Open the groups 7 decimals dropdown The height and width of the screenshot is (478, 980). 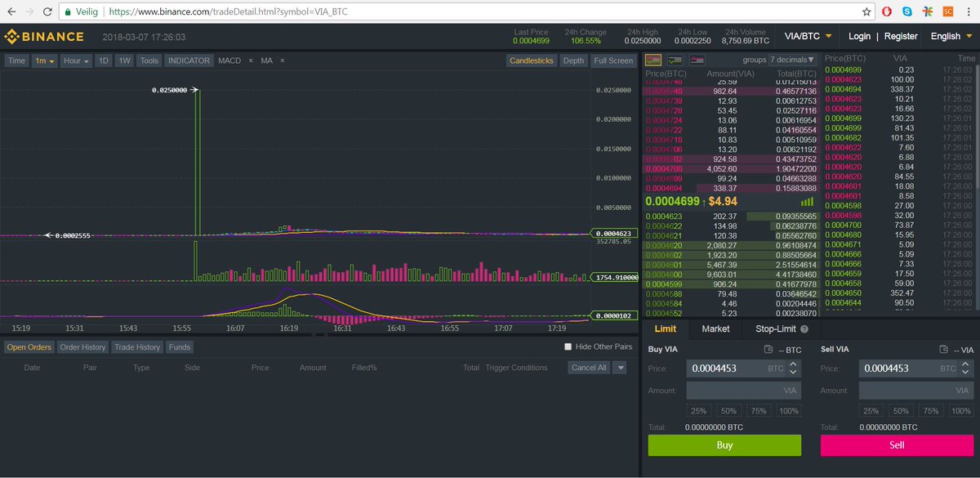tap(792, 60)
